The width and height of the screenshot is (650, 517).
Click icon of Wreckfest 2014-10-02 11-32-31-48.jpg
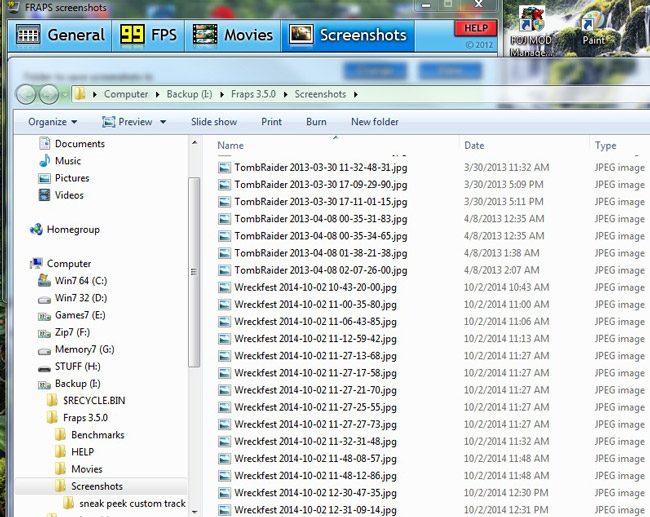coord(224,442)
